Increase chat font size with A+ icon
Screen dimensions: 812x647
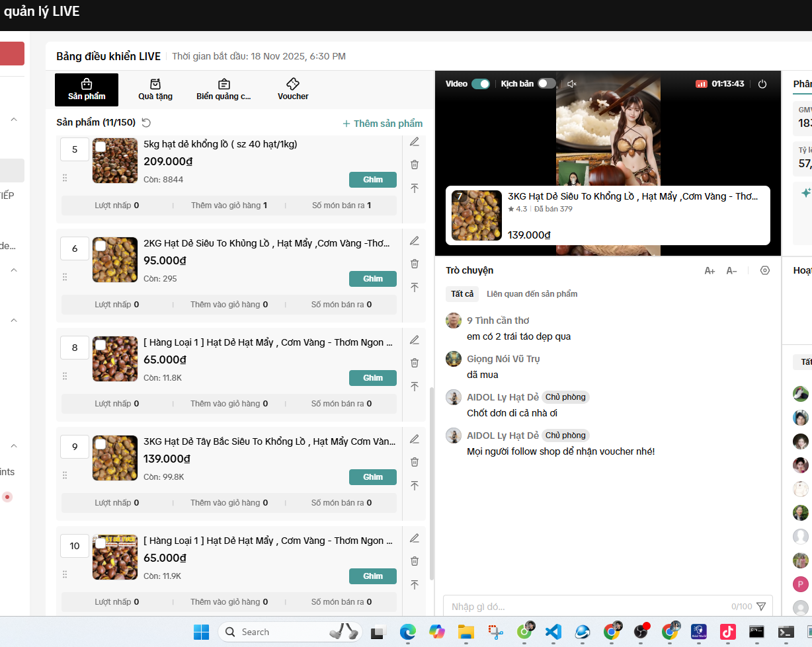click(710, 270)
